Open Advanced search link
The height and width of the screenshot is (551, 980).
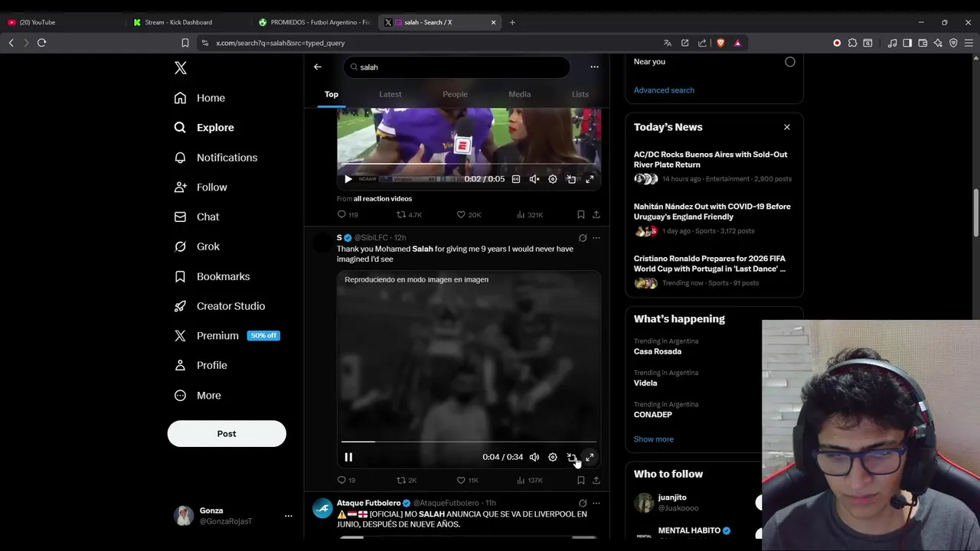[664, 90]
